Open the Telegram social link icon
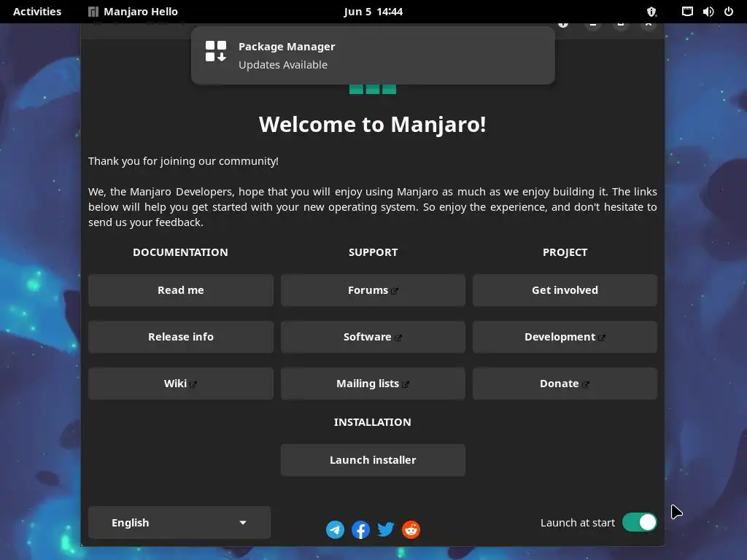 (335, 529)
